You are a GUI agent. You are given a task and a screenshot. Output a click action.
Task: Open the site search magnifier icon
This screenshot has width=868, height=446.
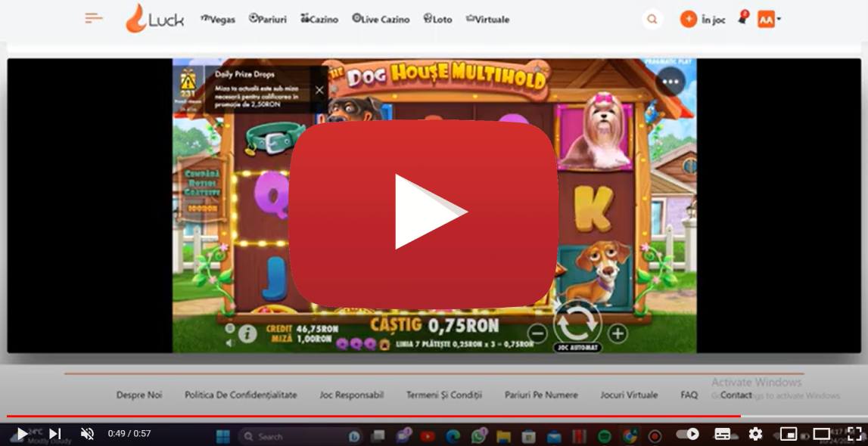(x=652, y=20)
